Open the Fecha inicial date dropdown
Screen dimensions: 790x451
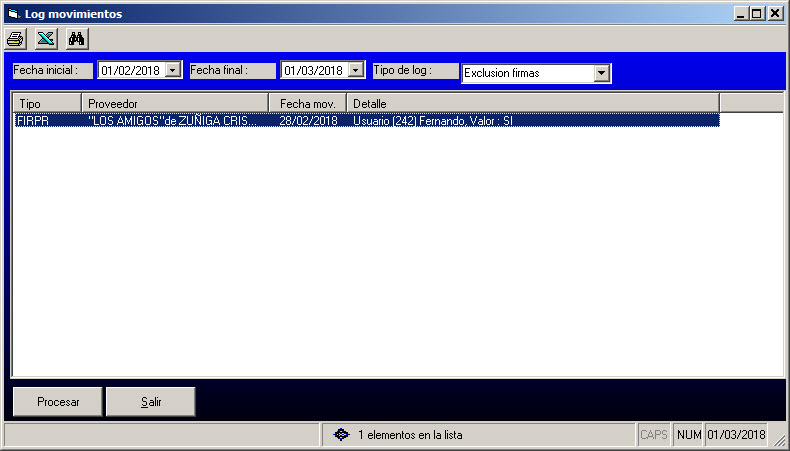(x=172, y=71)
